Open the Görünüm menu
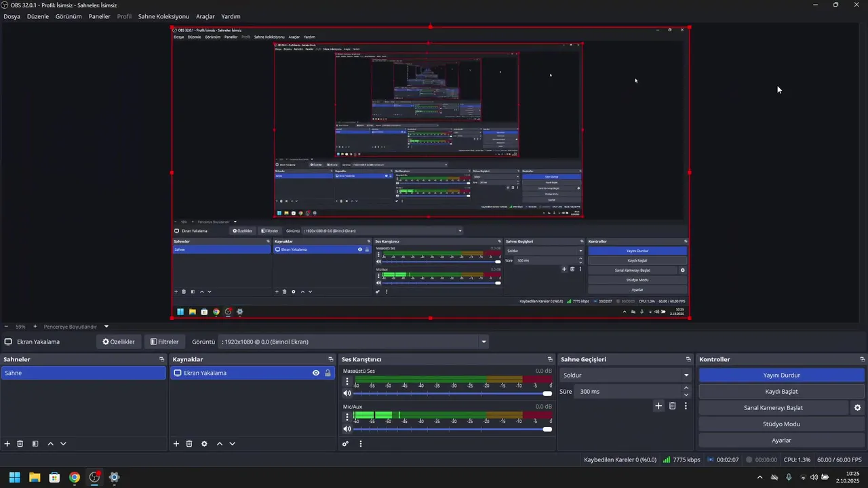The width and height of the screenshot is (868, 488). click(x=68, y=16)
